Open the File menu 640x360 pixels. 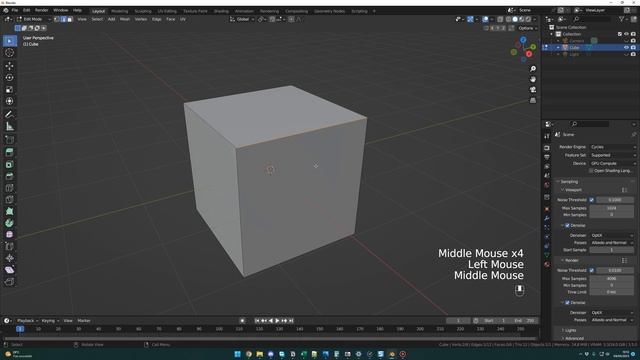click(x=15, y=10)
